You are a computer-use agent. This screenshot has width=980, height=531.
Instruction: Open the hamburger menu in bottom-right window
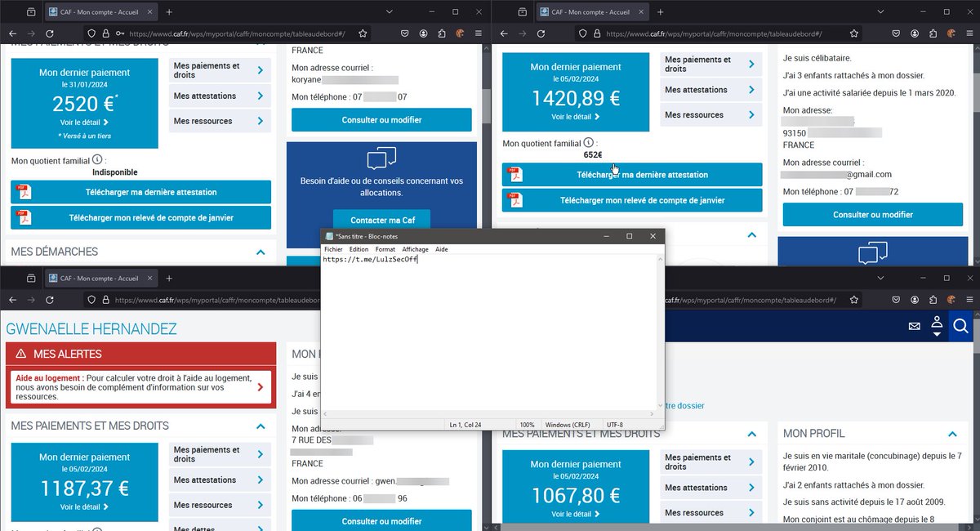point(970,300)
